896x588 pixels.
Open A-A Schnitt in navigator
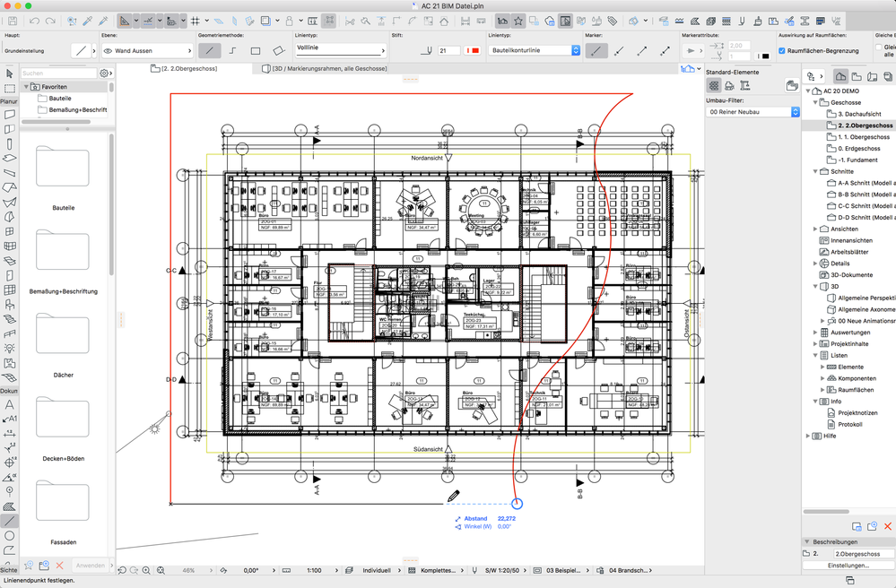tap(861, 183)
